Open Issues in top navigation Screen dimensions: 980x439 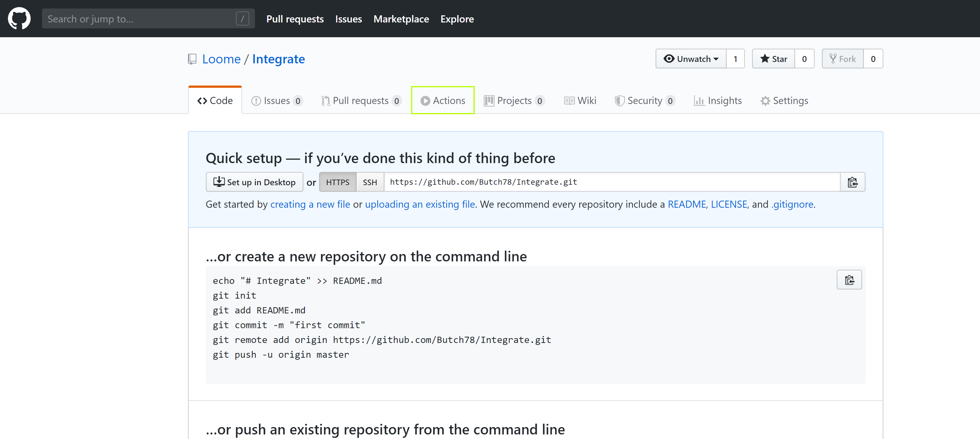click(348, 19)
